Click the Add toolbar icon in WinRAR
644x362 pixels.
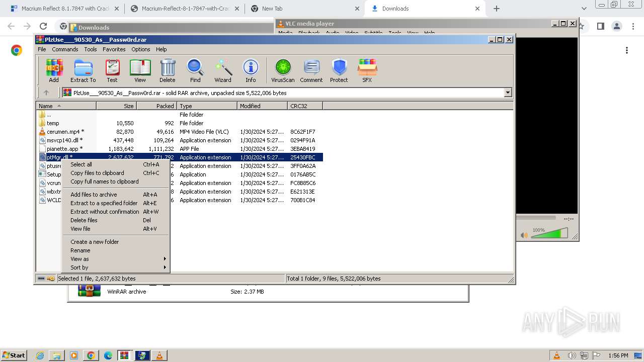pos(54,70)
